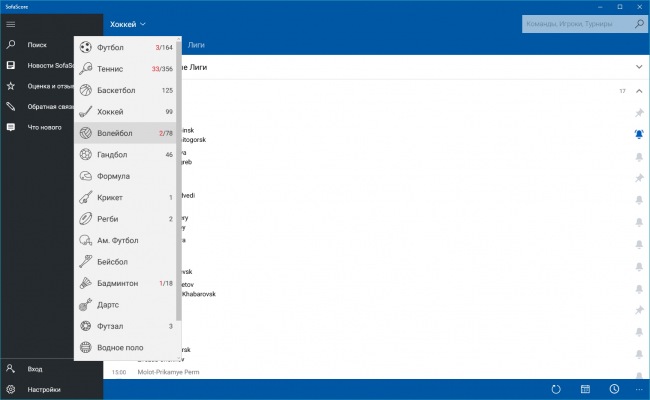Toggle the bell beside the 'Vedi' match row
Image resolution: width=650 pixels, height=400 pixels.
(639, 200)
